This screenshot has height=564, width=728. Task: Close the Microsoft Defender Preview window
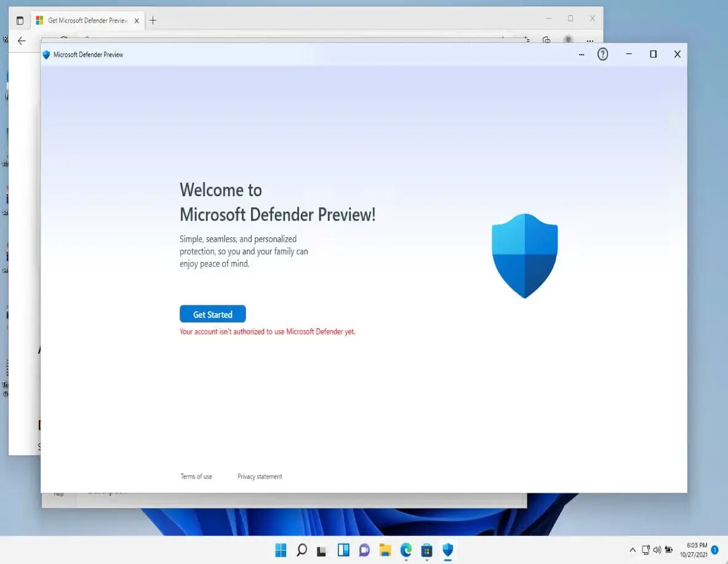678,54
